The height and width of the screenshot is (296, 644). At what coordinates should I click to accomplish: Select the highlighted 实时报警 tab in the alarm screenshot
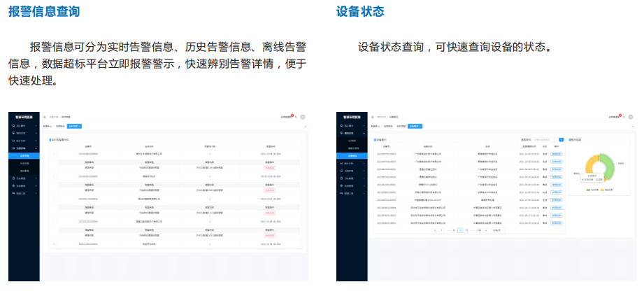point(74,126)
